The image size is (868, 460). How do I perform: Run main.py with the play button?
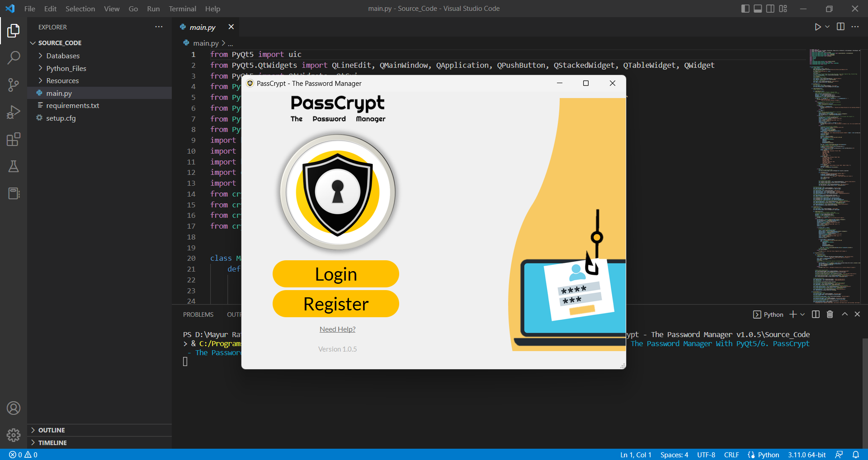817,27
